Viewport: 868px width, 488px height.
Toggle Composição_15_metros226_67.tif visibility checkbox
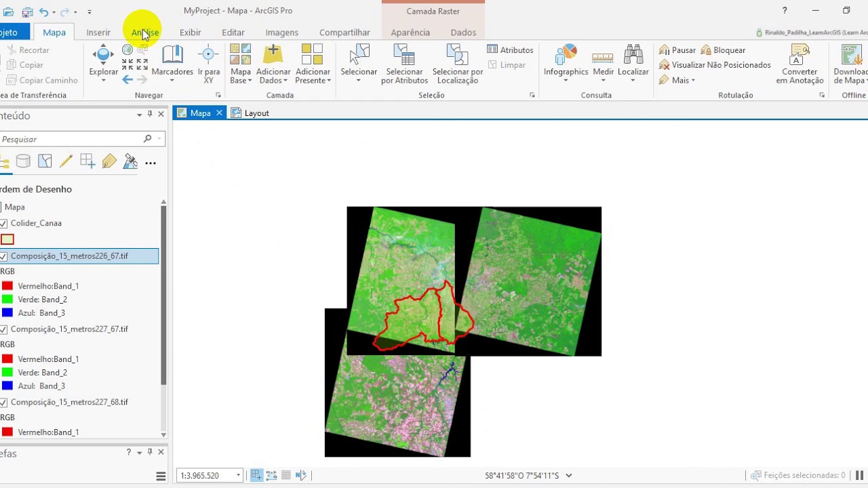pyautogui.click(x=3, y=256)
